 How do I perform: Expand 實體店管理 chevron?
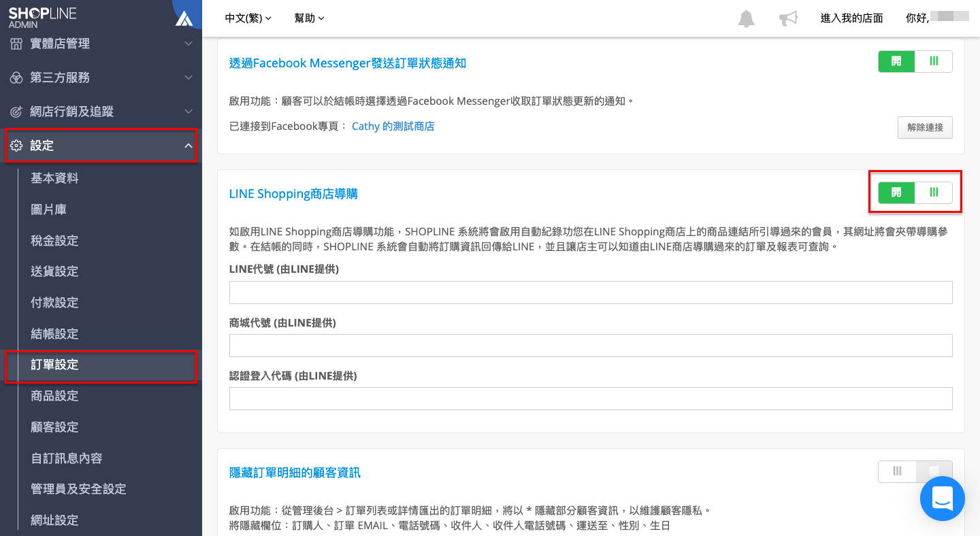[x=189, y=44]
